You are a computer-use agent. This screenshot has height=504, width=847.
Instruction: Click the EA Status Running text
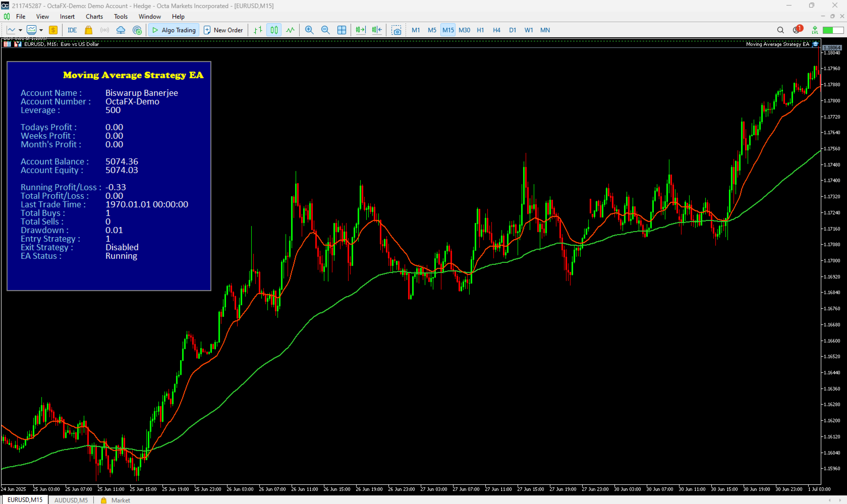[x=121, y=256]
